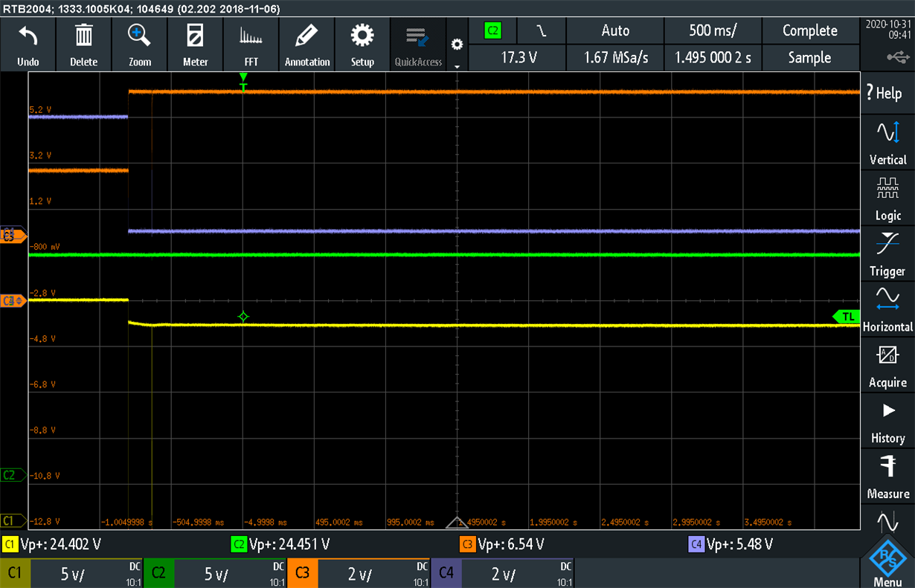Viewport: 915px width, 588px height.
Task: Adjust the 500 ms/ time base
Action: (x=713, y=30)
